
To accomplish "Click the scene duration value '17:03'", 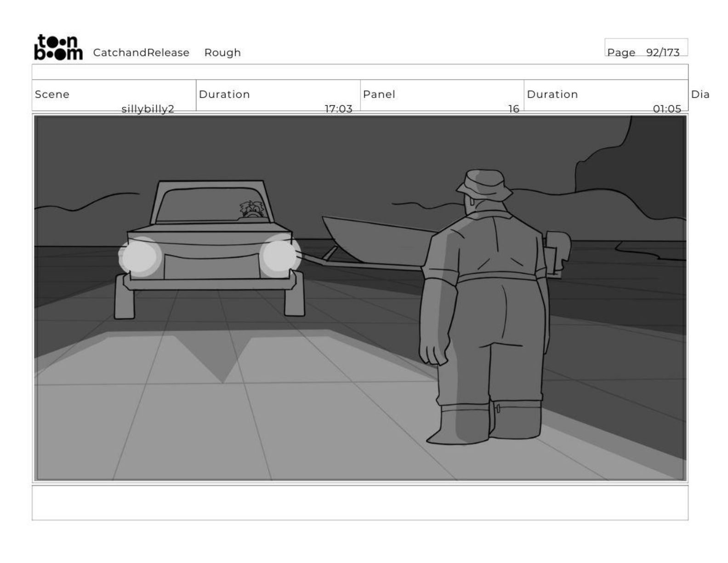I will tap(338, 109).
